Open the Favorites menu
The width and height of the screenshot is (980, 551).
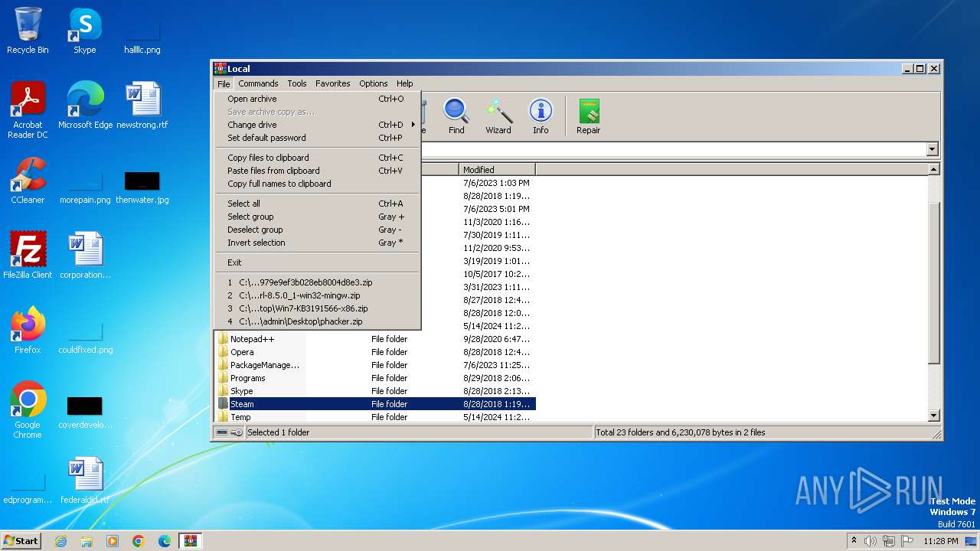coord(333,83)
